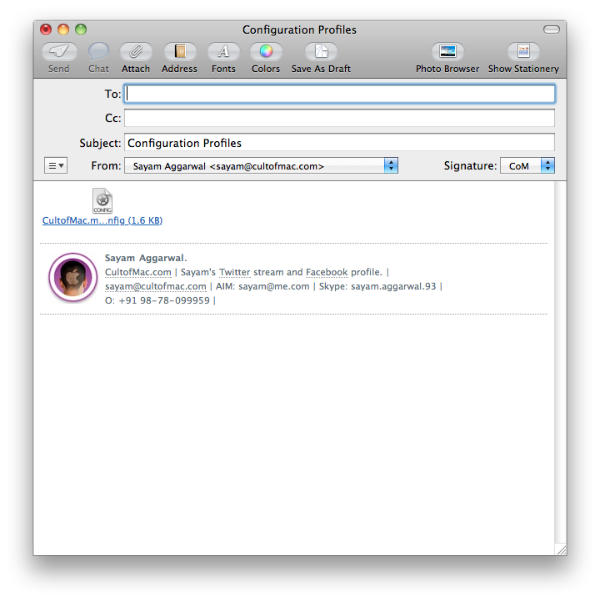
Task: Click the signature profile photo
Action: tap(72, 278)
